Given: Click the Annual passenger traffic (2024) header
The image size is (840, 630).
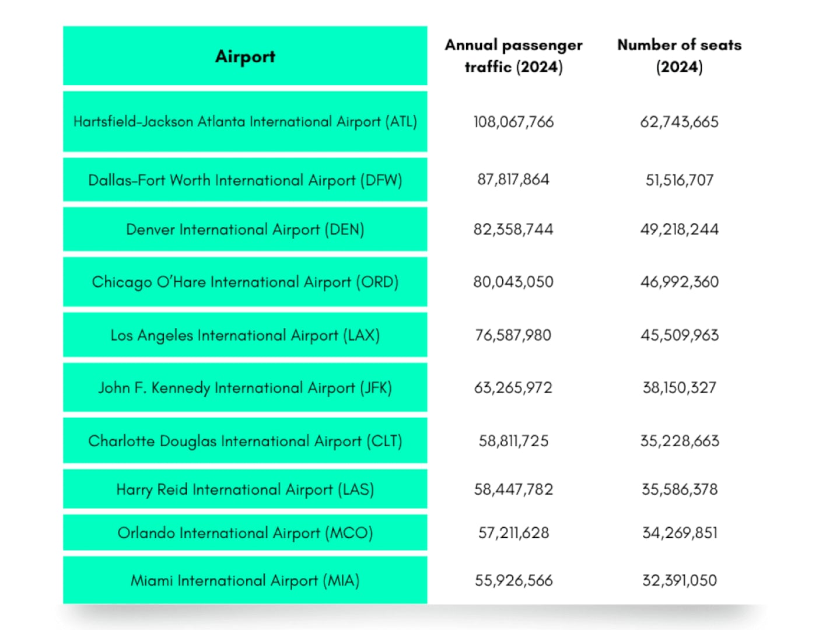Looking at the screenshot, I should coord(513,56).
